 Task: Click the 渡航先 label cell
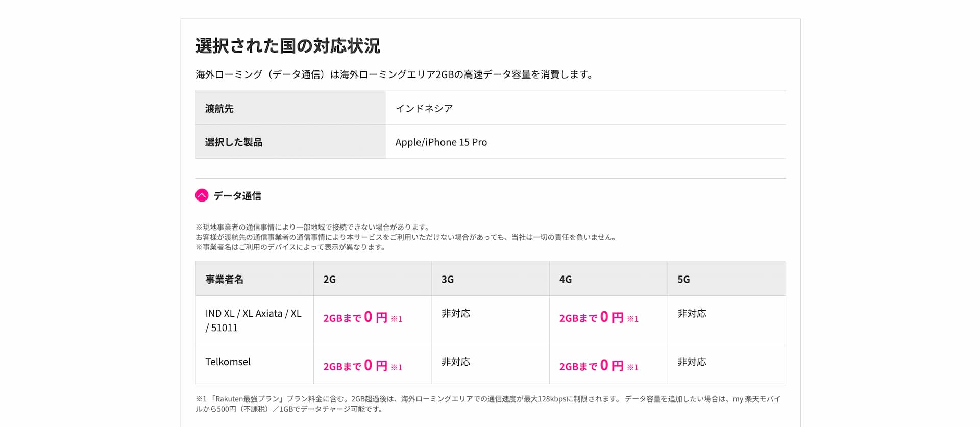[x=290, y=108]
